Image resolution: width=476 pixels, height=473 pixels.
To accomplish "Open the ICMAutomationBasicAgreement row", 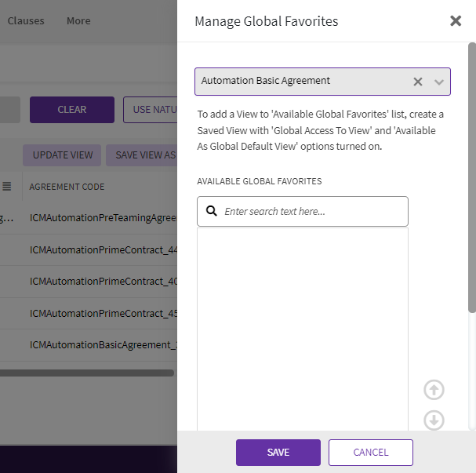I will pos(100,345).
